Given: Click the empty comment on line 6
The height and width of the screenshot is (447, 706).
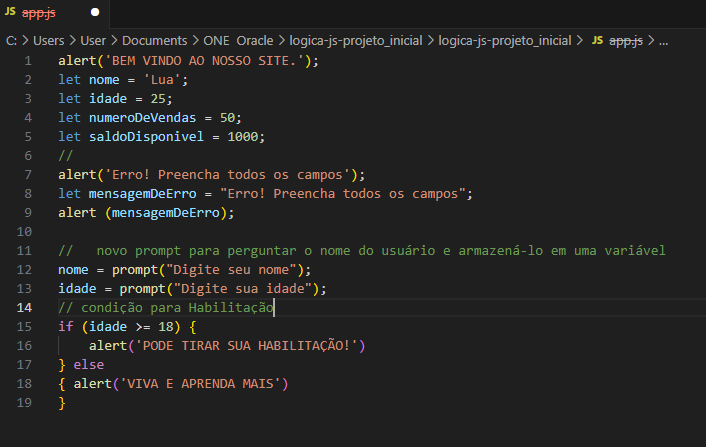Looking at the screenshot, I should (x=66, y=156).
